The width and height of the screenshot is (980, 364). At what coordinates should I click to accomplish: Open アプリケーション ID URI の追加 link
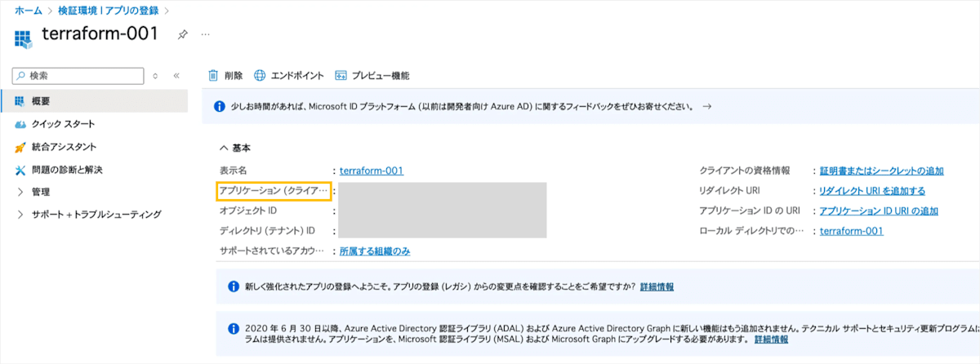click(x=879, y=211)
